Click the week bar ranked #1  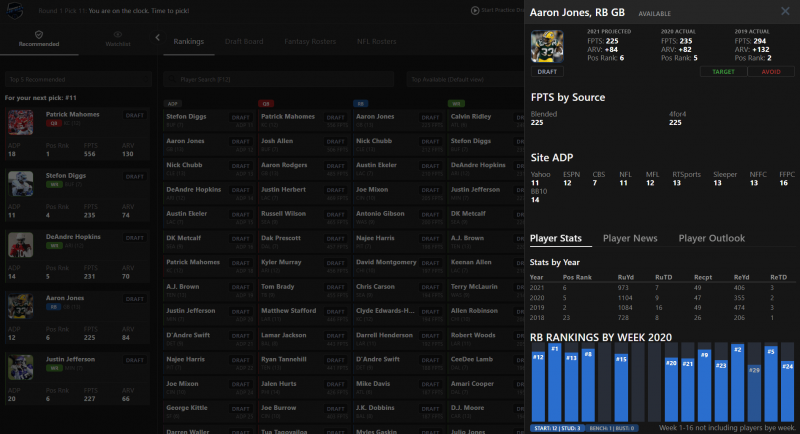(555, 382)
